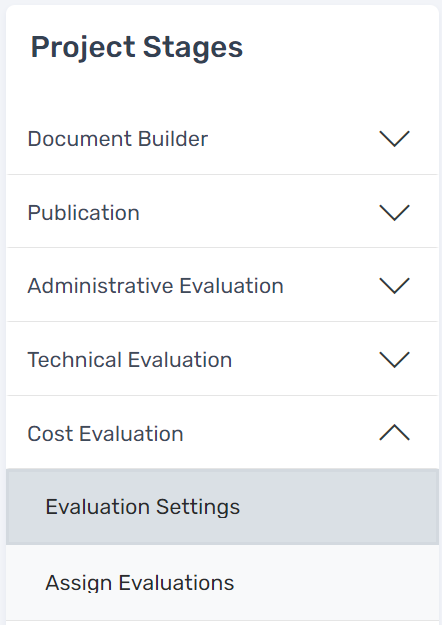Go to Assign Evaluations sub-item
This screenshot has height=625, width=442.
coord(139,583)
